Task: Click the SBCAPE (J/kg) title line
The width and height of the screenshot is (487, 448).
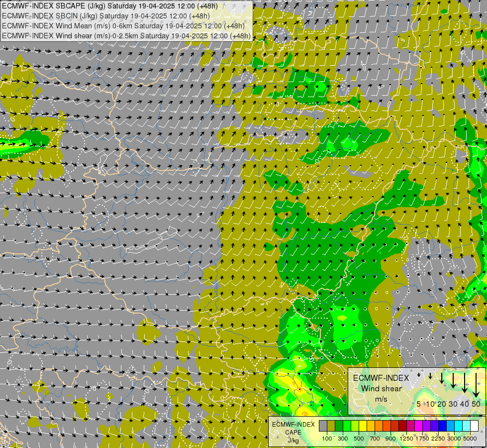Action: (x=109, y=6)
